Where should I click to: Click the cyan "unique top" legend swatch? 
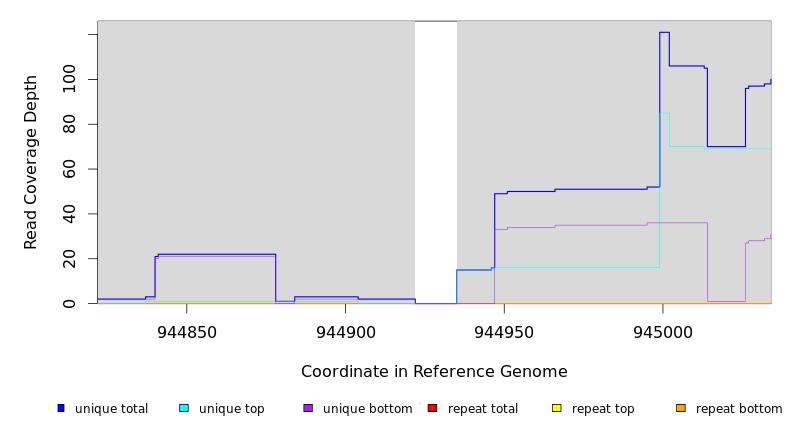point(184,408)
